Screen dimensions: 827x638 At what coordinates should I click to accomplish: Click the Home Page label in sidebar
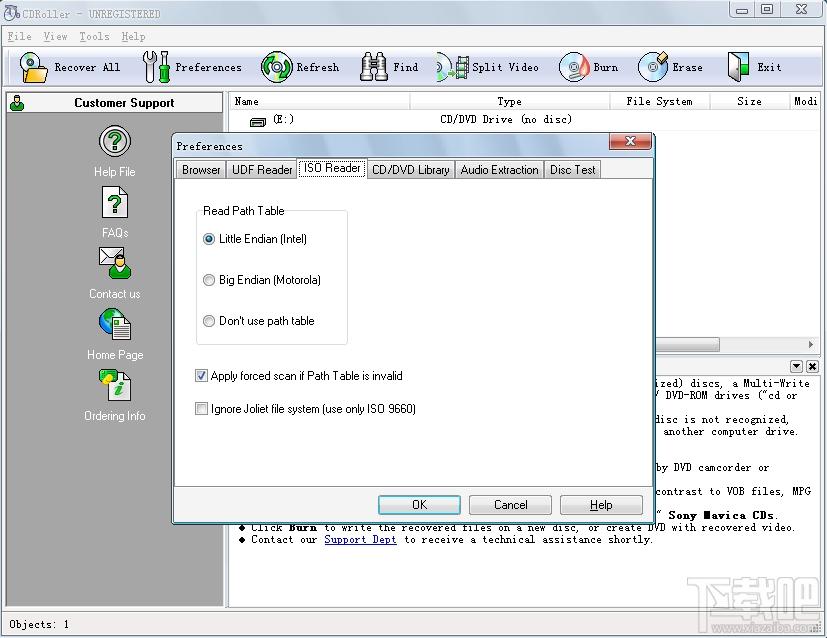[114, 355]
